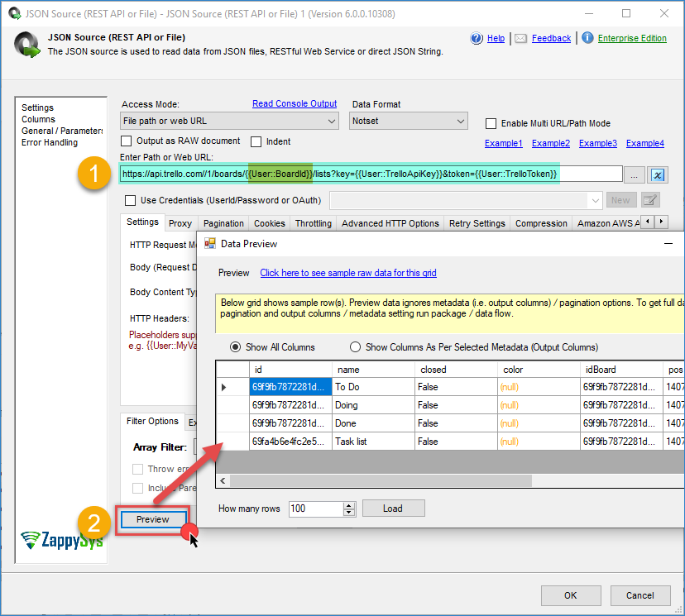Viewport: 685px width, 616px height.
Task: Open the Read Console Output link
Action: click(295, 103)
